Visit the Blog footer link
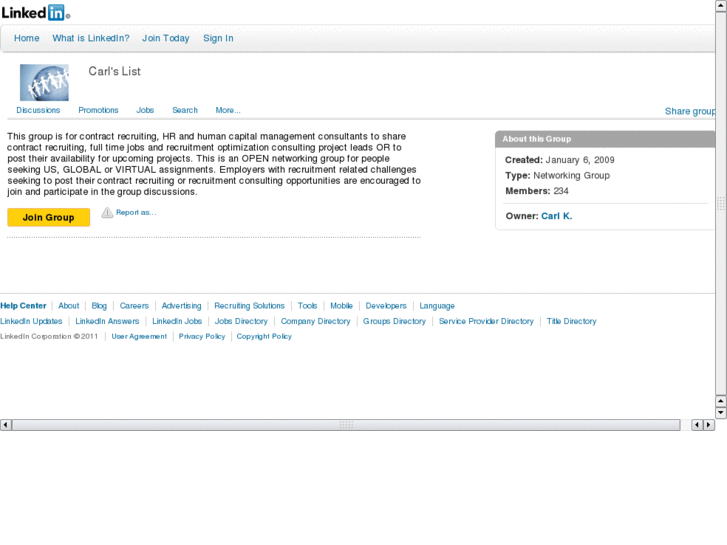Image resolution: width=727 pixels, height=545 pixels. click(x=99, y=306)
